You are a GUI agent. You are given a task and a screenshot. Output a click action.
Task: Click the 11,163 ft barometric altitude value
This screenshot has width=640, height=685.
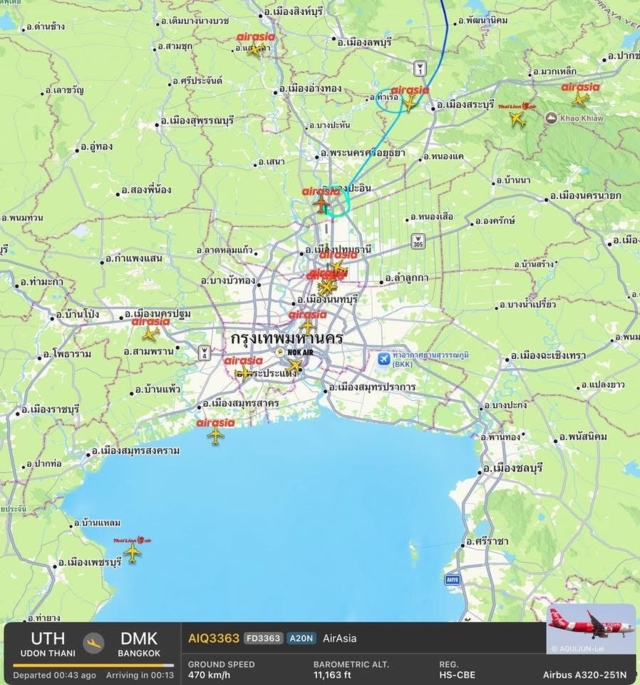pyautogui.click(x=332, y=675)
